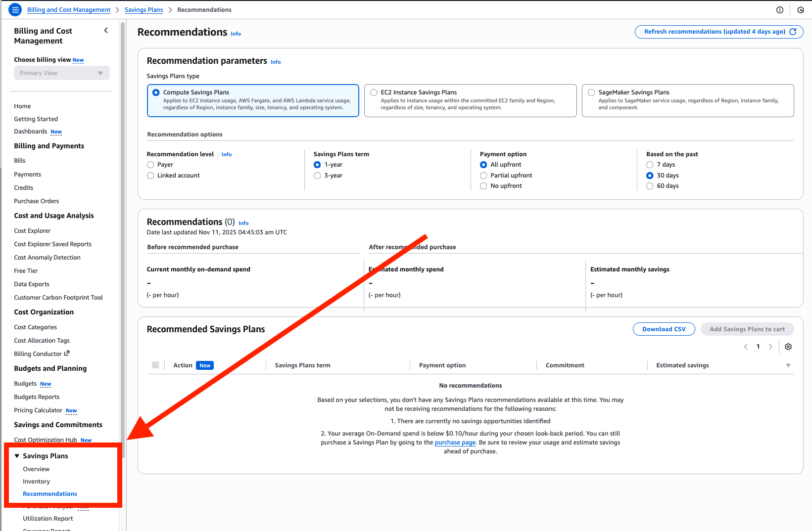Open Billing Conductor via its external link icon
Image resolution: width=812 pixels, height=531 pixels.
67,354
